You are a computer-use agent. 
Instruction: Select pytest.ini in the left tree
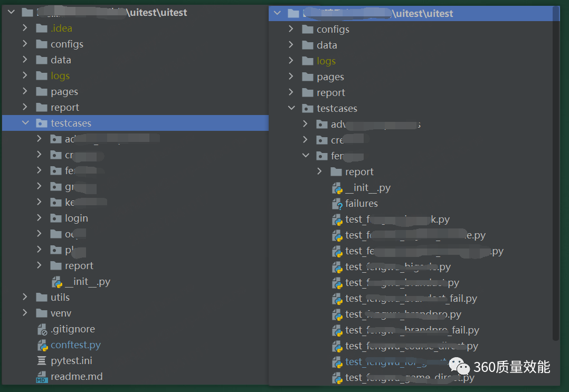point(71,361)
